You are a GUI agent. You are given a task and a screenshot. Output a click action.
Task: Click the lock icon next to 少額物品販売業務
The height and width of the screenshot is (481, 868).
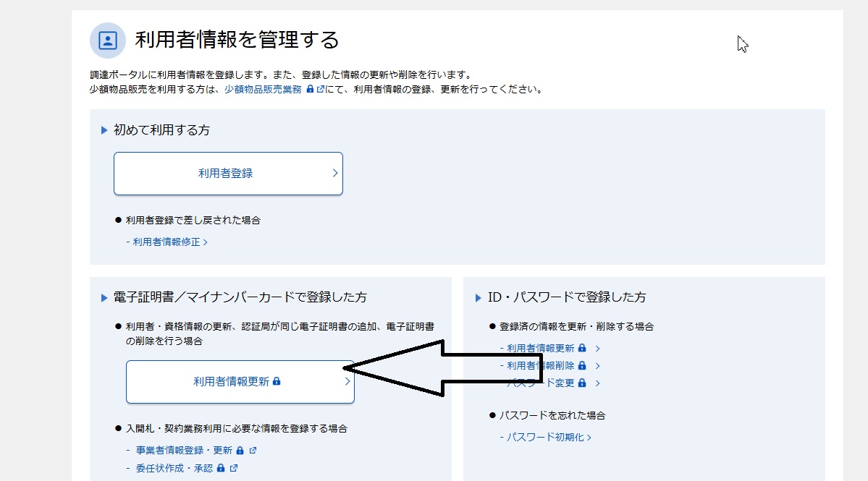pyautogui.click(x=310, y=90)
